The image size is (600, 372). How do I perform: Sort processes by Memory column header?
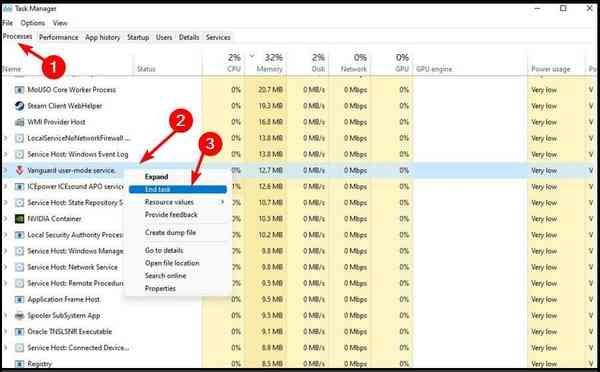coord(269,69)
